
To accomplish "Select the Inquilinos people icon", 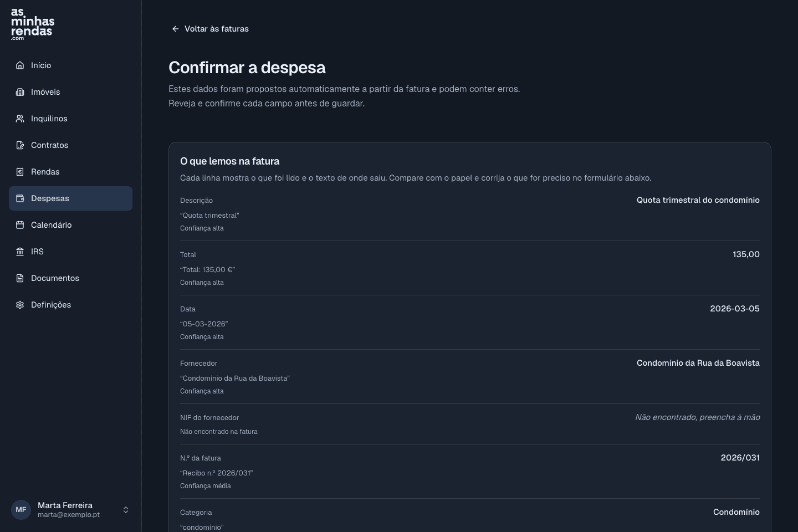I will [20, 119].
